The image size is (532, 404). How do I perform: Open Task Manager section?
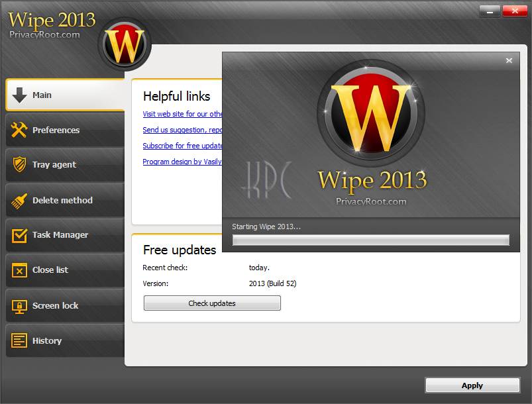point(65,235)
